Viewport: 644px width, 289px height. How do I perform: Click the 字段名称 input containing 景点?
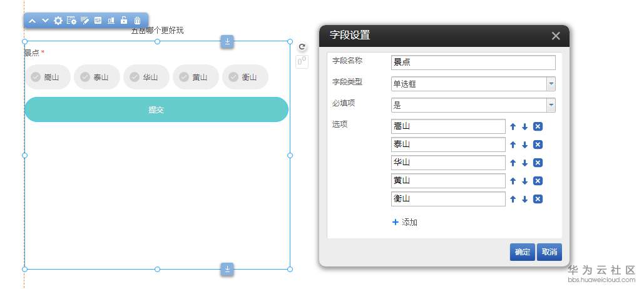(x=473, y=63)
